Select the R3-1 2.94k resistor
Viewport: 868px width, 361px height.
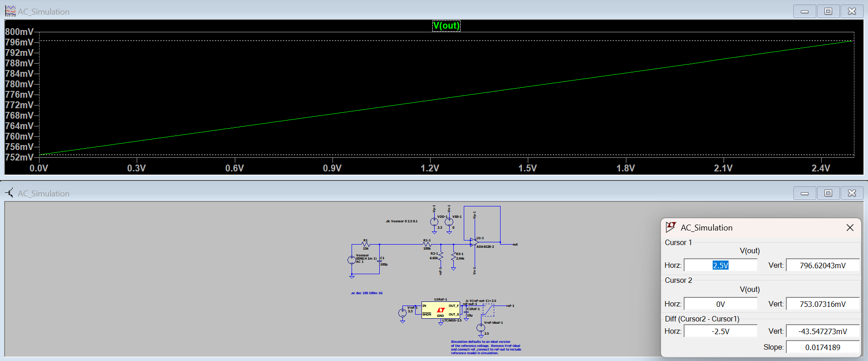coord(453,257)
